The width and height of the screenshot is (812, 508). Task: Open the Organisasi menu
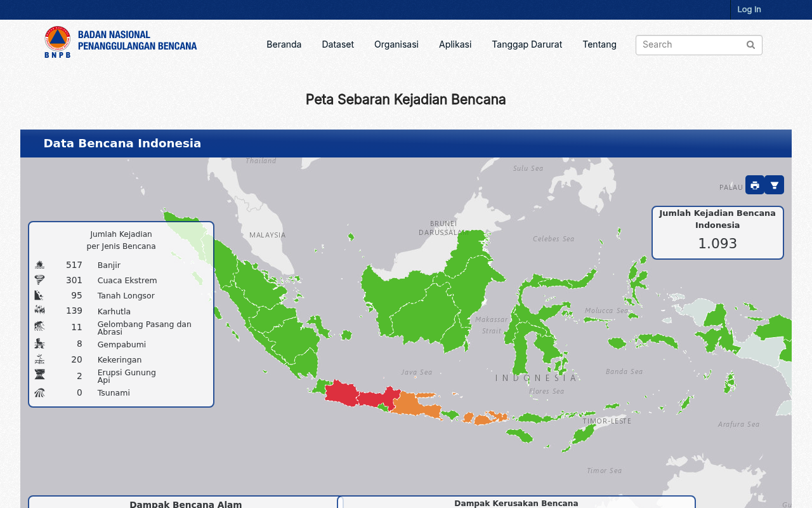coord(396,44)
